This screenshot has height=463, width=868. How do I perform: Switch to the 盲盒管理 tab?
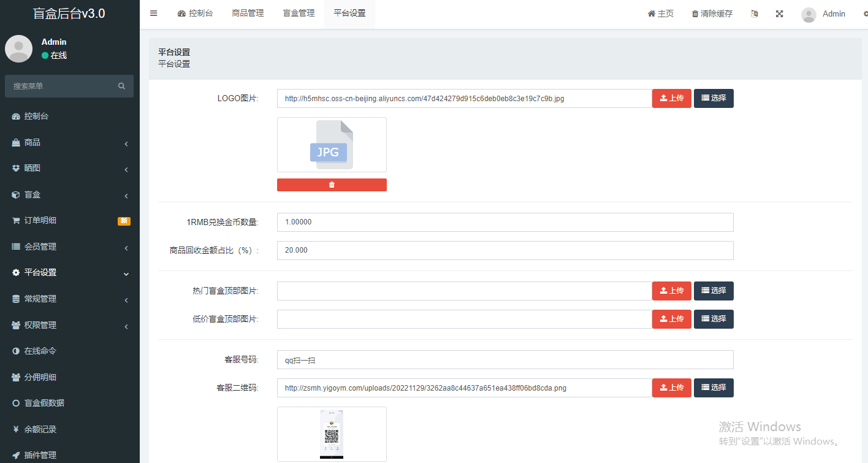[x=299, y=13]
